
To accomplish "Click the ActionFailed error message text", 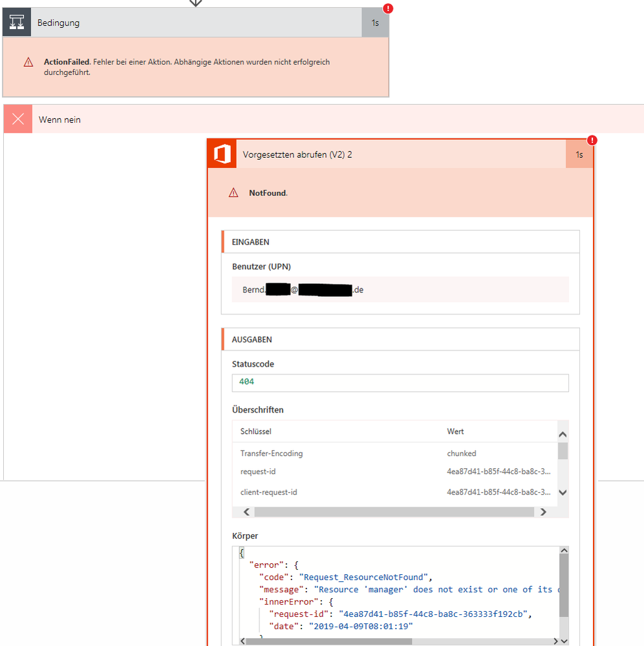I will click(187, 67).
